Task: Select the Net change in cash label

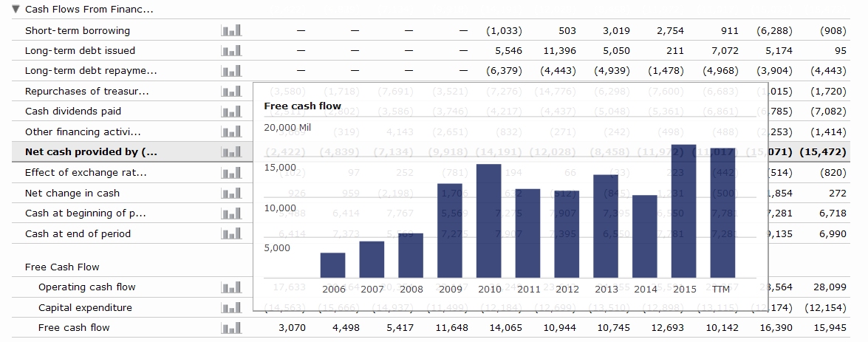Action: pyautogui.click(x=72, y=193)
